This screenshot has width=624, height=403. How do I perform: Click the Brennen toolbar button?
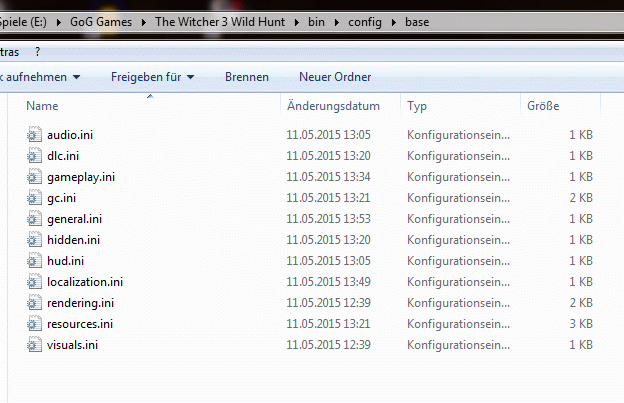[247, 77]
